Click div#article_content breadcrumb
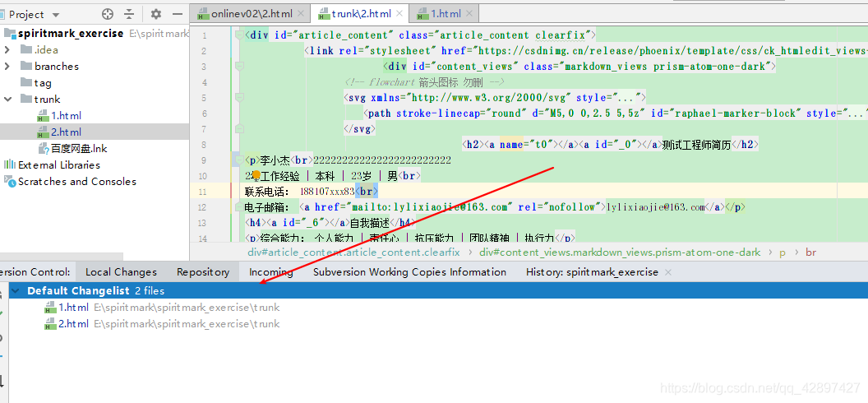868x403 pixels. click(353, 252)
